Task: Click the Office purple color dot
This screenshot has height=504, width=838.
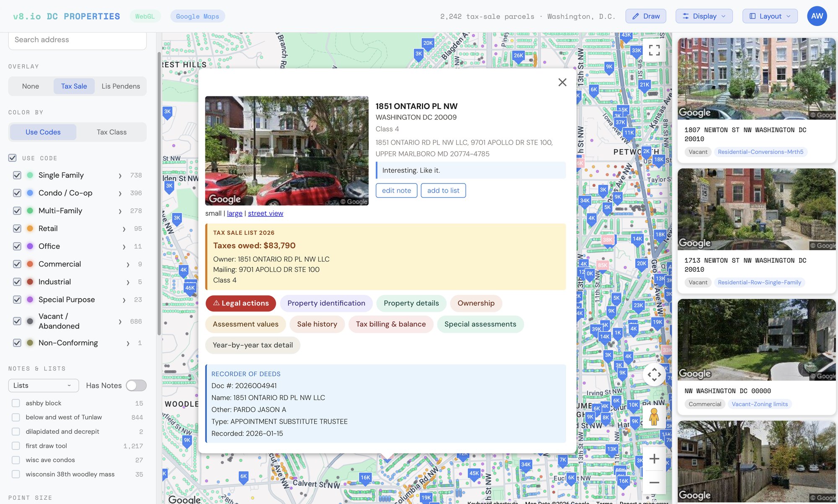Action: click(x=30, y=246)
